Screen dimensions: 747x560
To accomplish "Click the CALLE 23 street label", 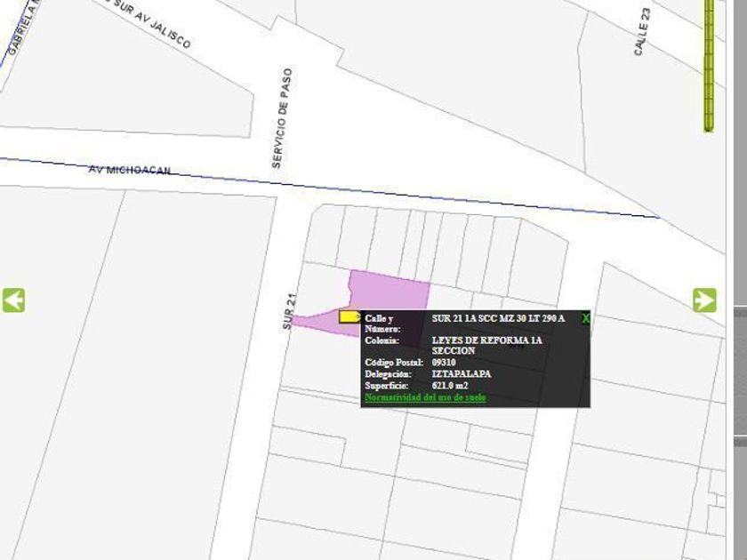I will coord(642,32).
